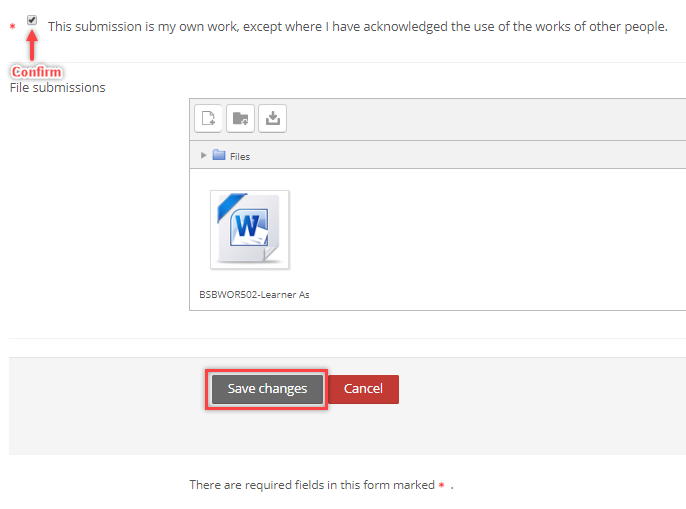Click the Add file icon in file manager
This screenshot has width=686, height=509.
[x=208, y=119]
